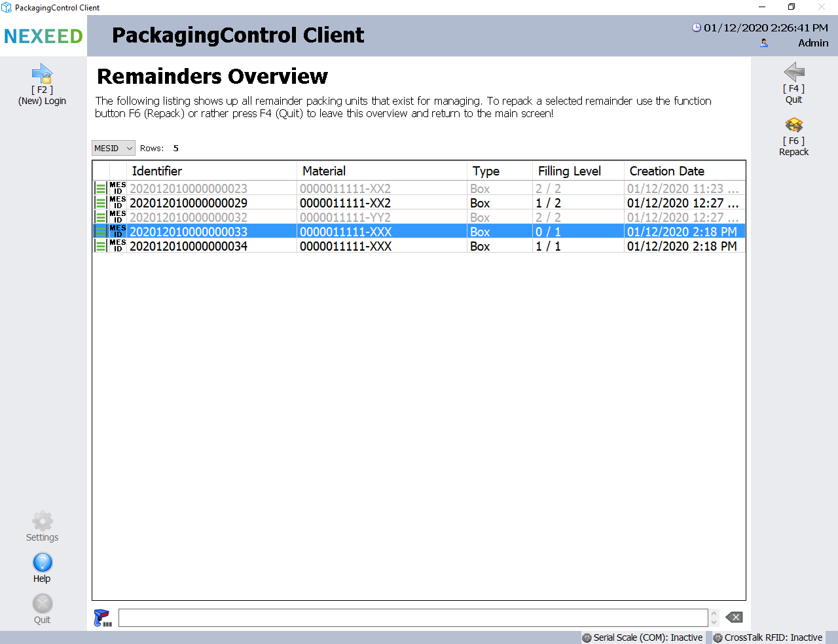Viewport: 838px width, 644px height.
Task: Open the MESID dropdown
Action: point(113,149)
